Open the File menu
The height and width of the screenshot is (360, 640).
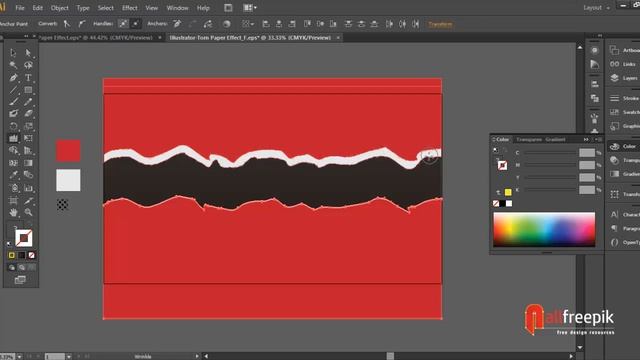(x=20, y=8)
